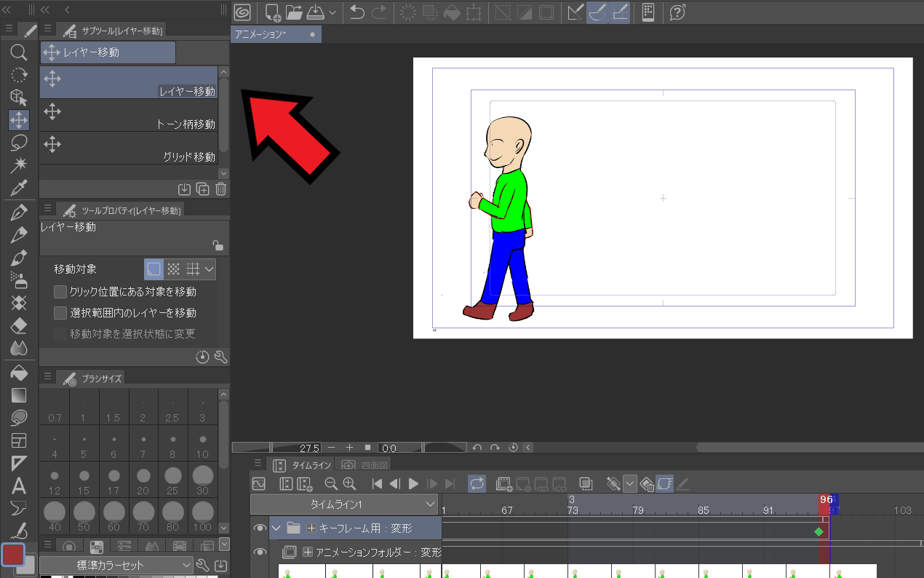Screen dimensions: 924x578
Task: Enable 選択範囲内のレイヤーを移動 checkbox
Action: 61,313
